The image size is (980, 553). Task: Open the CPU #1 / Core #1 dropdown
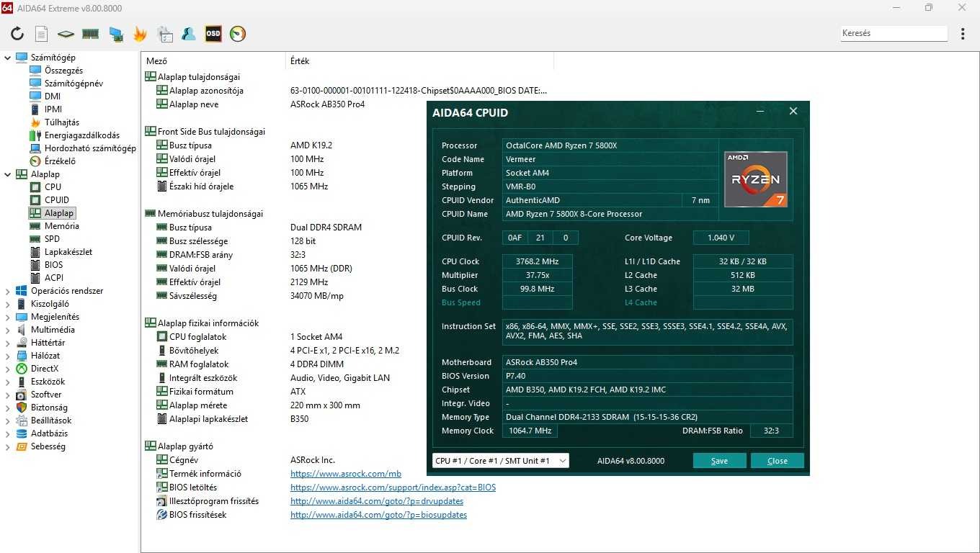click(x=501, y=461)
